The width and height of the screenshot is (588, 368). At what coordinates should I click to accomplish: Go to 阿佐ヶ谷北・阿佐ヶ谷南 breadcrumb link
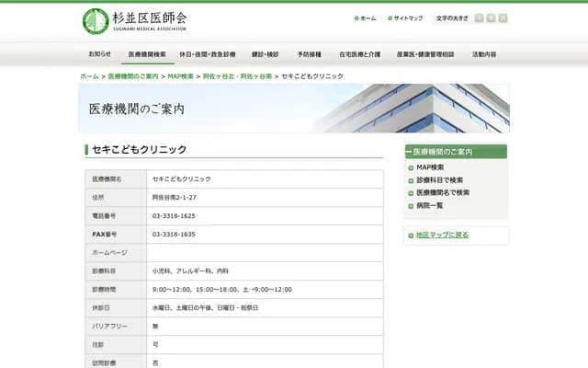tap(237, 76)
